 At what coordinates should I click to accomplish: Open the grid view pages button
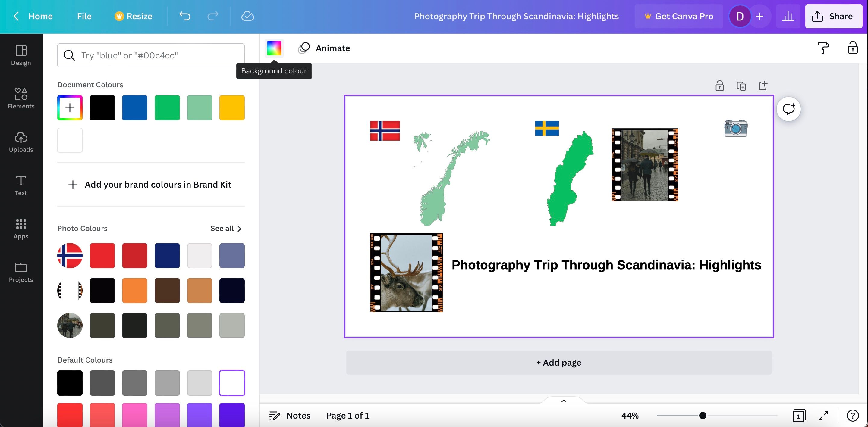798,415
